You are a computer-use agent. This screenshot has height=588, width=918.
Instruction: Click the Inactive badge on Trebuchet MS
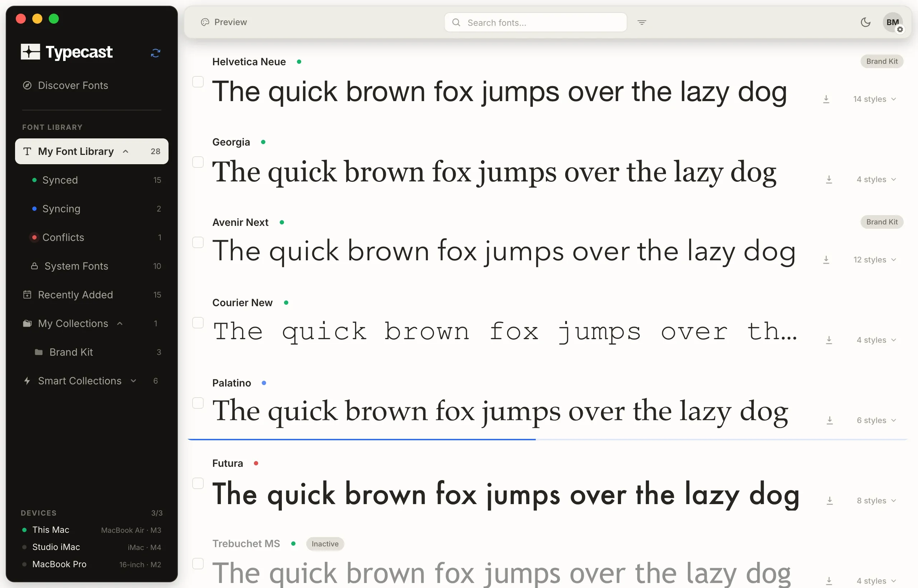(x=325, y=544)
